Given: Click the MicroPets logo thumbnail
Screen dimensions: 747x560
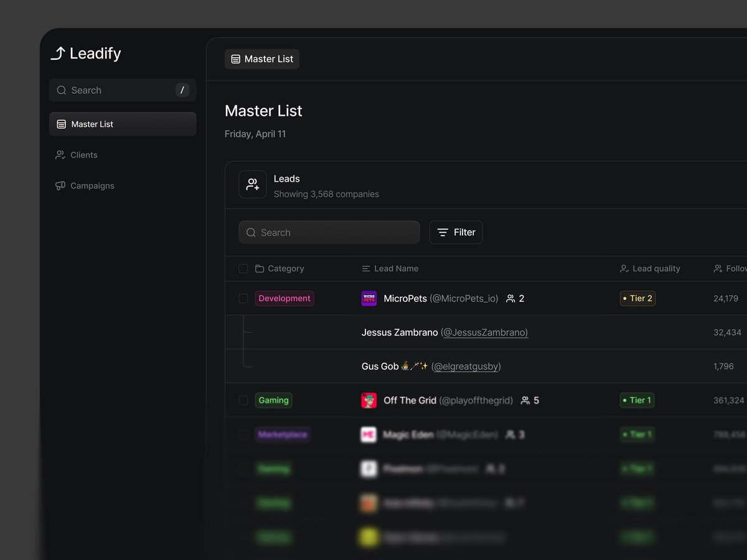Looking at the screenshot, I should coord(369,299).
